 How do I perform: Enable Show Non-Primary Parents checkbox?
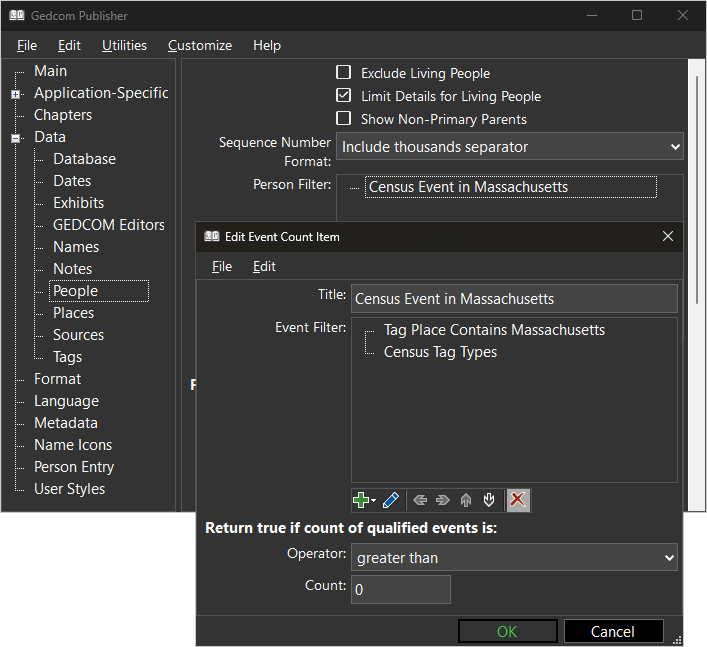coord(343,119)
